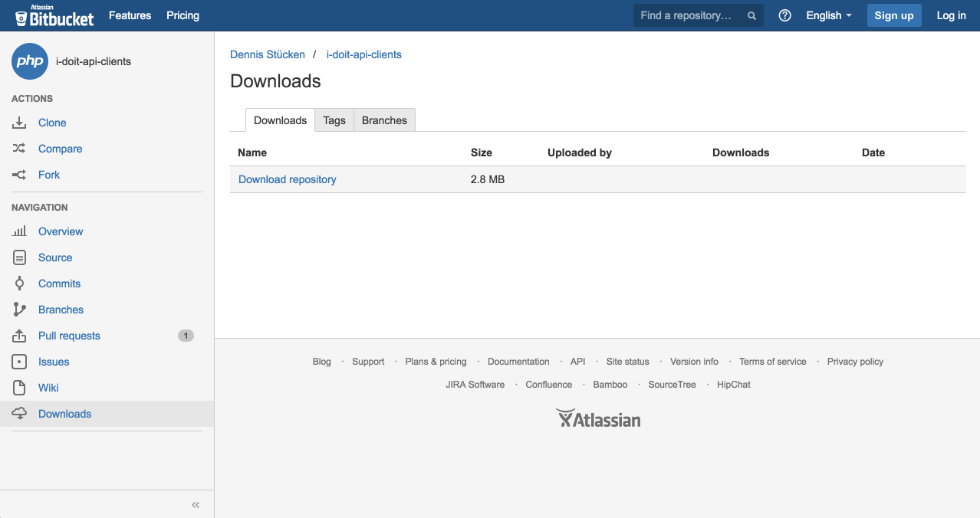Open the Privacy policy footer link

[855, 362]
